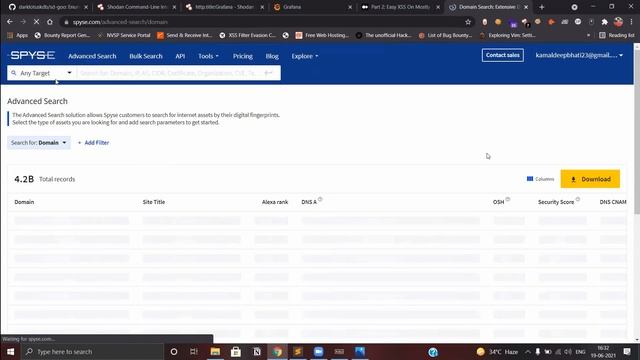Image resolution: width=640 pixels, height=360 pixels.
Task: Click the DNS A info icon
Action: tap(320, 199)
